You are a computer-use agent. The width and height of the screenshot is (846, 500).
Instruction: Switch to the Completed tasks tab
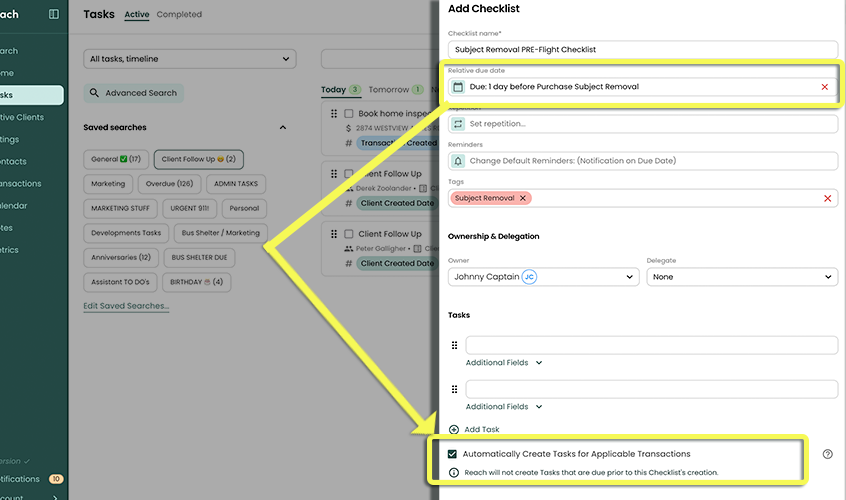[x=179, y=15]
